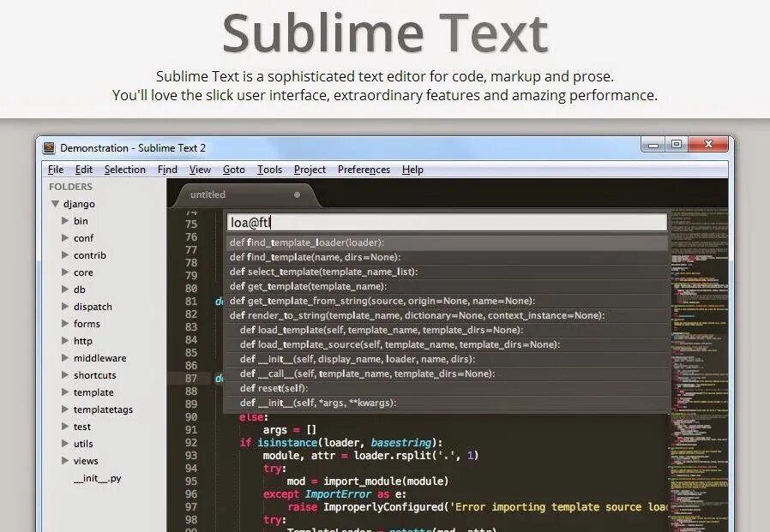This screenshot has width=770, height=532.
Task: Select def __init__(self, display_name...) result
Action: click(447, 359)
